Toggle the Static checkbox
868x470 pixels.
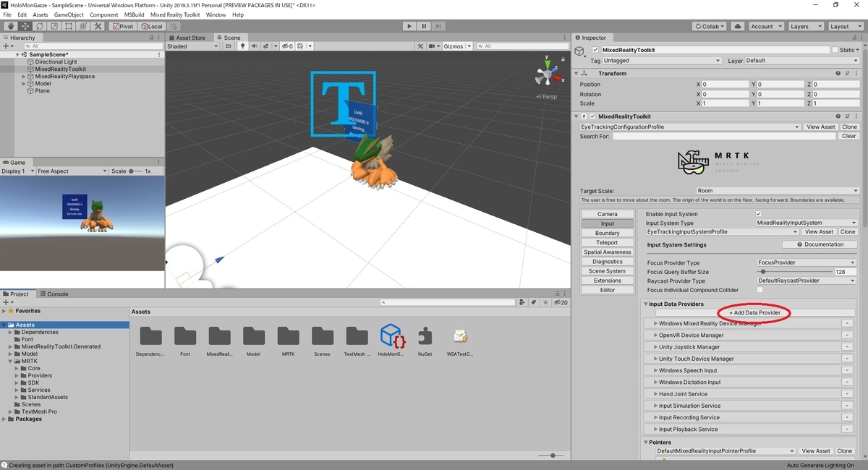(835, 50)
